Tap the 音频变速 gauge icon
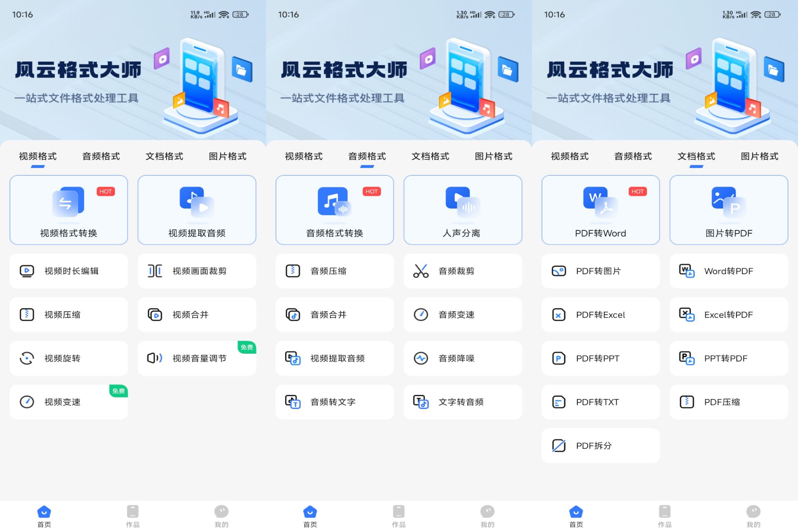This screenshot has height=532, width=798. 421,315
